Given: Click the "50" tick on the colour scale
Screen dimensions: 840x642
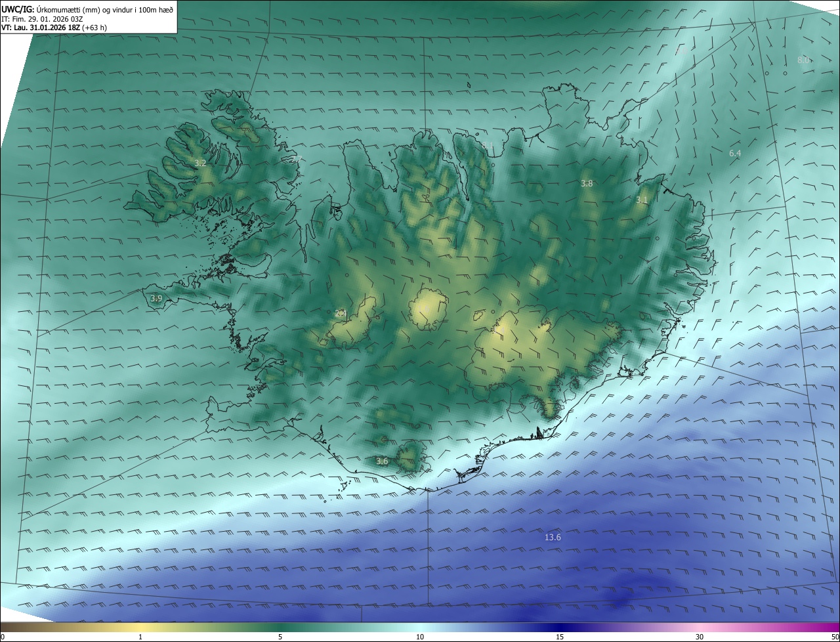Looking at the screenshot, I should tap(835, 637).
